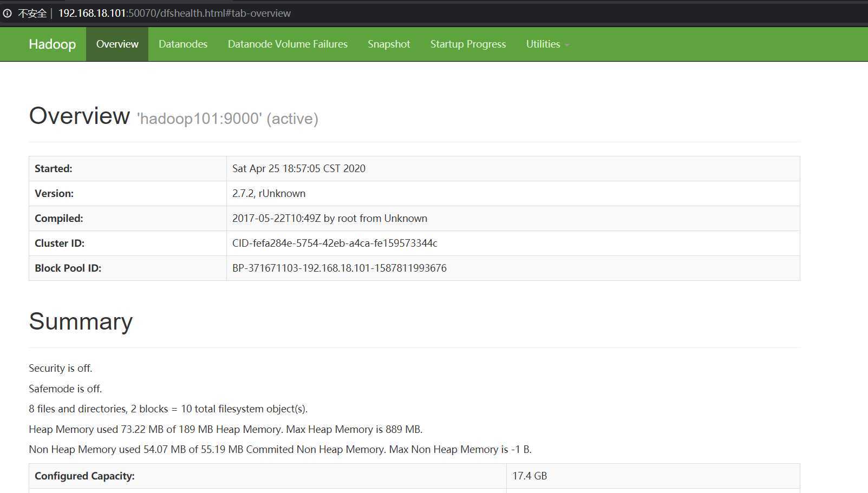Click the Cluster ID: label

click(x=60, y=243)
